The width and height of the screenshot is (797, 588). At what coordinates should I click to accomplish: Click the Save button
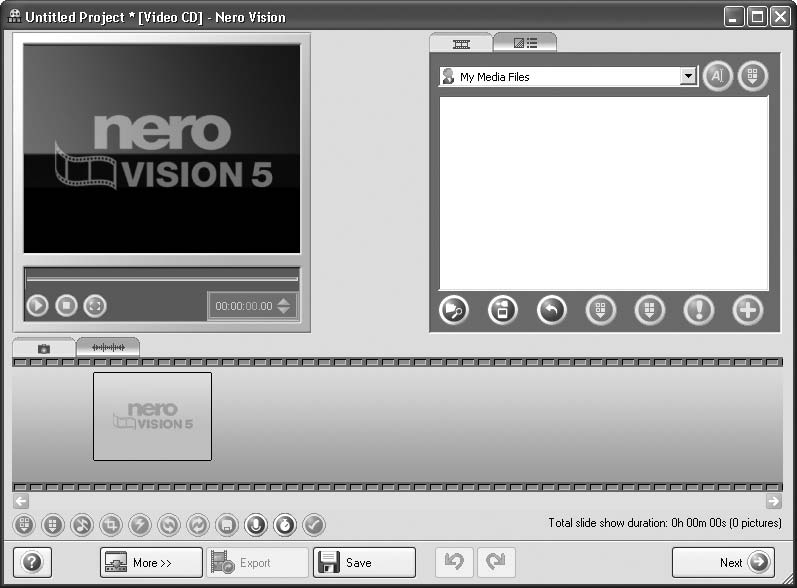pos(364,563)
